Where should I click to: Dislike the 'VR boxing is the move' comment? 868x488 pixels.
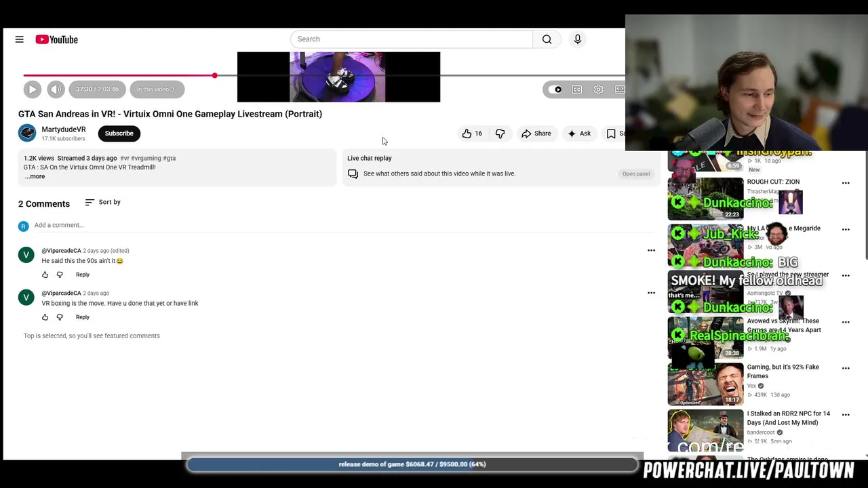pyautogui.click(x=60, y=317)
